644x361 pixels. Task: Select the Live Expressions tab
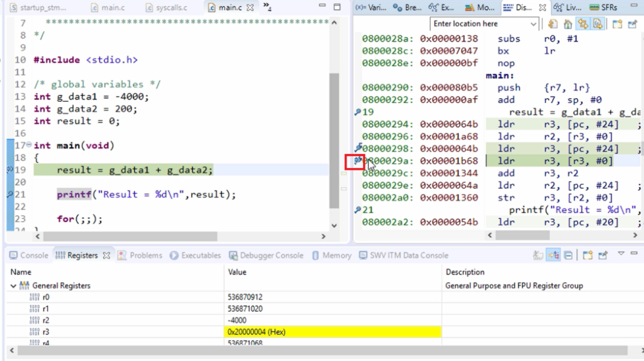tap(568, 8)
